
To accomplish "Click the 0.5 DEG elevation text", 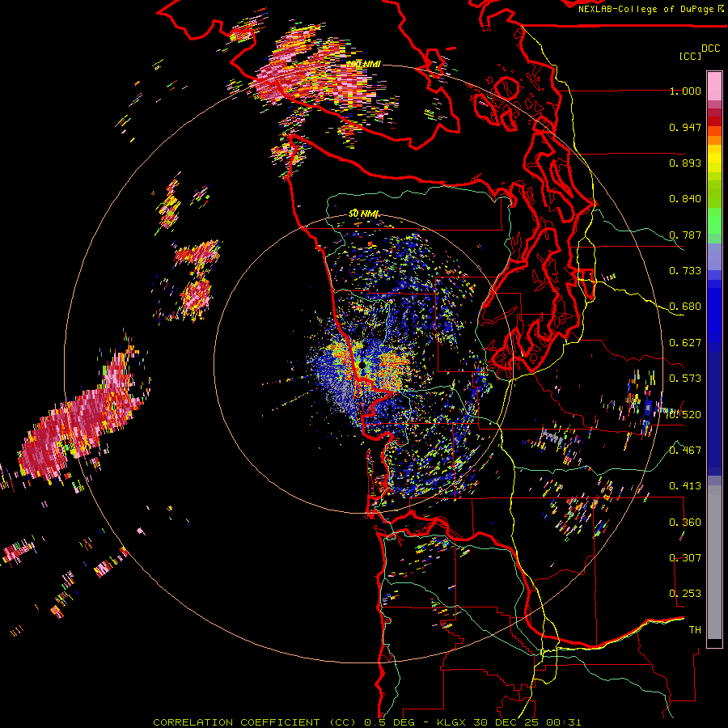I will (390, 722).
